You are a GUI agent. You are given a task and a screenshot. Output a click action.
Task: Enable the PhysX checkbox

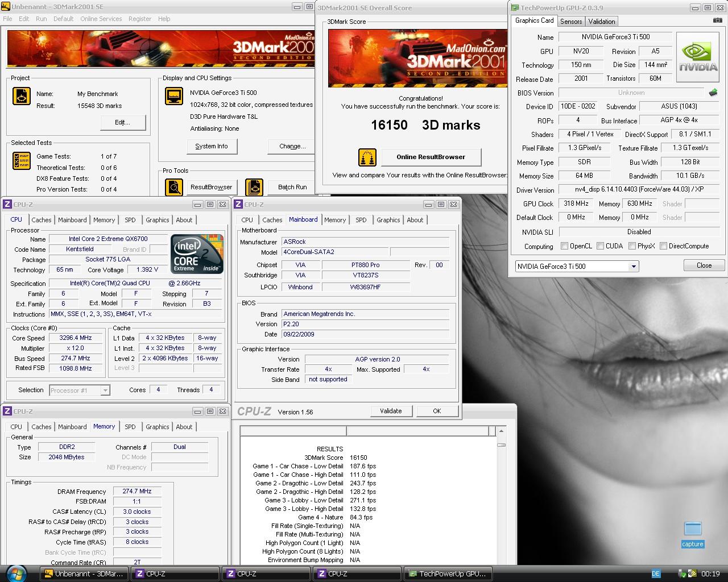point(632,246)
